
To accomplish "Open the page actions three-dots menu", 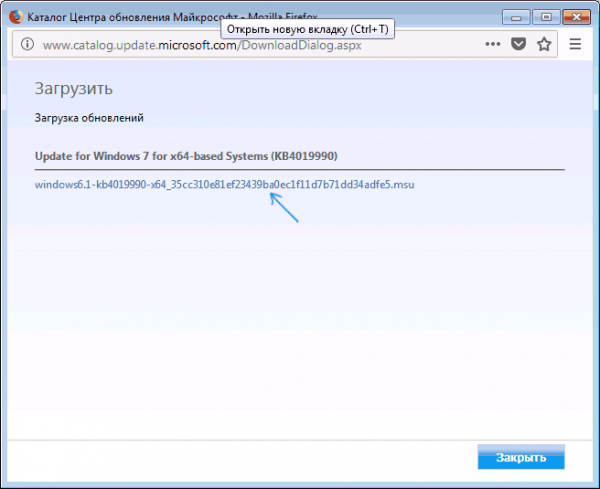I will (x=492, y=44).
